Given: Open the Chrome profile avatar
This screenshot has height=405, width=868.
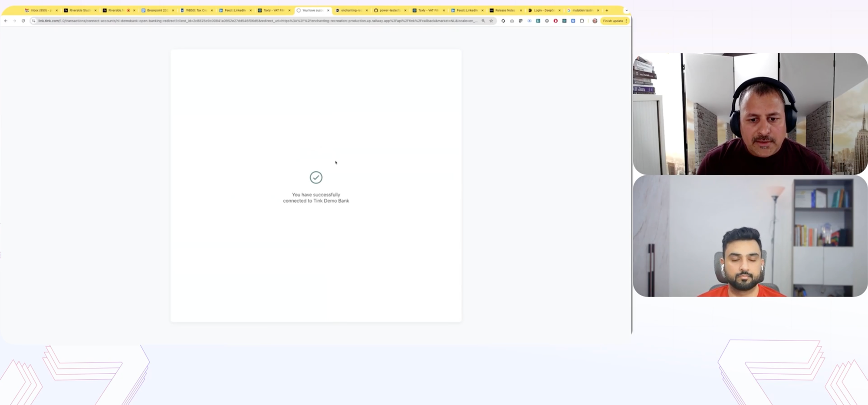Looking at the screenshot, I should 595,21.
